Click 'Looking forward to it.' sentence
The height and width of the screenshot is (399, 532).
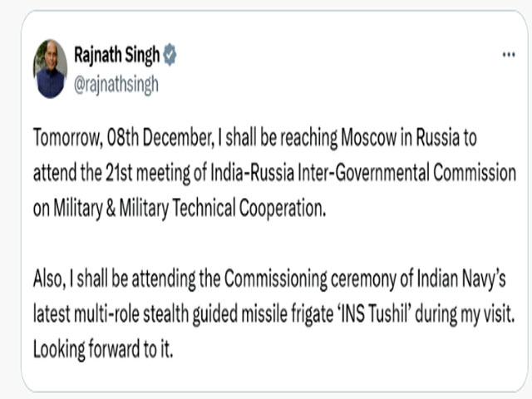[103, 349]
